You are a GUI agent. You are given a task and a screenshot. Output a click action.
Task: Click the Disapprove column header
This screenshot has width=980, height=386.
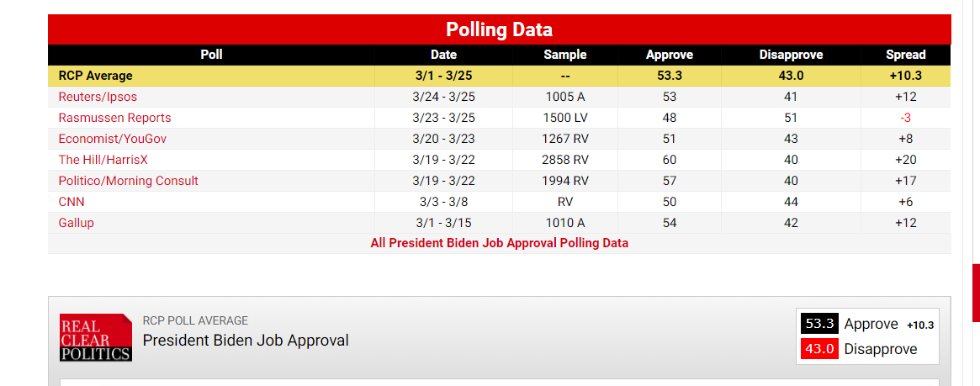tap(791, 55)
